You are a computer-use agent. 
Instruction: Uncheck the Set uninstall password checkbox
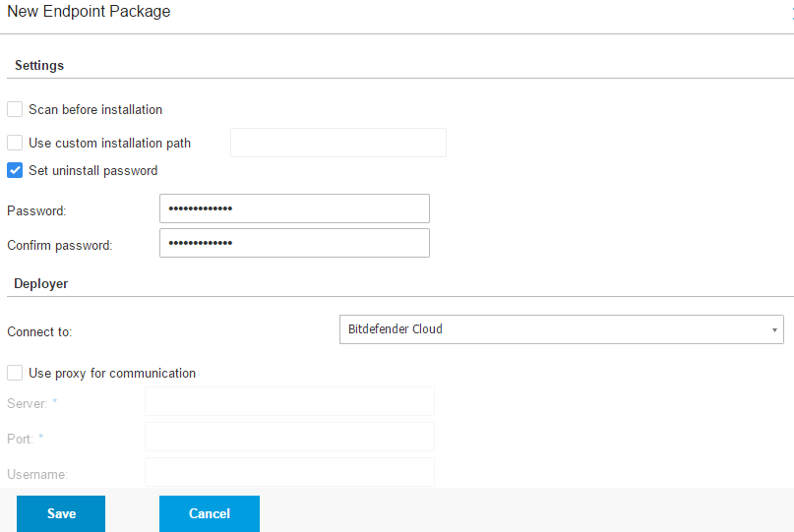point(15,170)
